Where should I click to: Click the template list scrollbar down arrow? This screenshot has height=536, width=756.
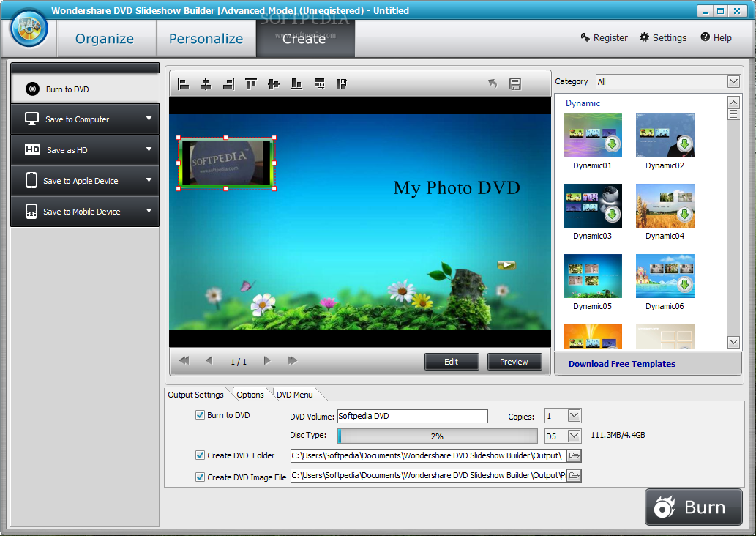coord(733,342)
